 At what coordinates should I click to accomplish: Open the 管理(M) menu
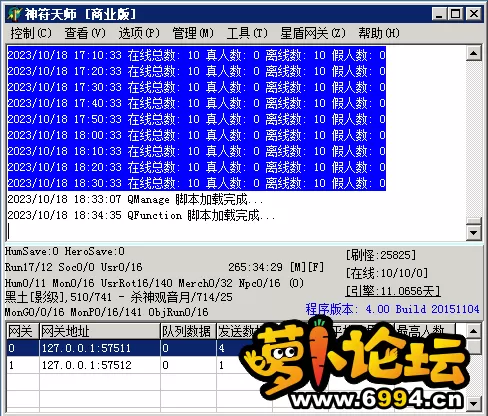(193, 33)
